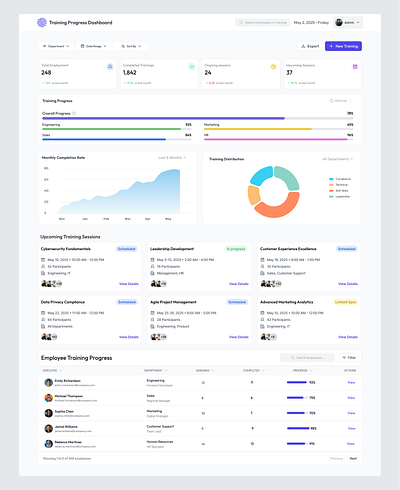This screenshot has width=400, height=490.
Task: Click Emily Richardson's avatar picture
Action: tap(49, 382)
